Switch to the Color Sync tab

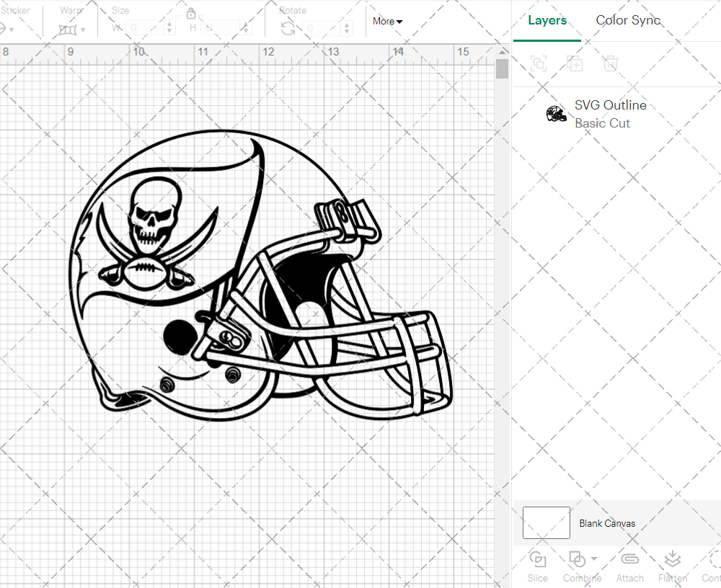pyautogui.click(x=628, y=20)
